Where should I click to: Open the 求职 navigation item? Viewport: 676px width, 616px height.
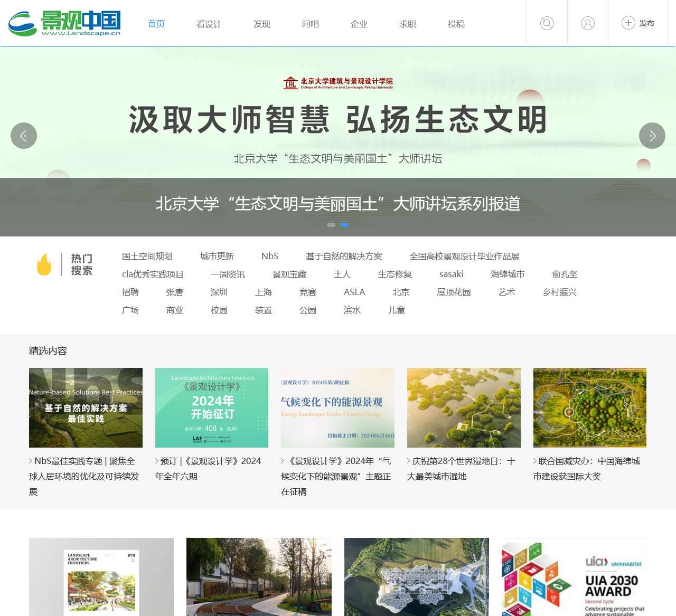coord(408,24)
